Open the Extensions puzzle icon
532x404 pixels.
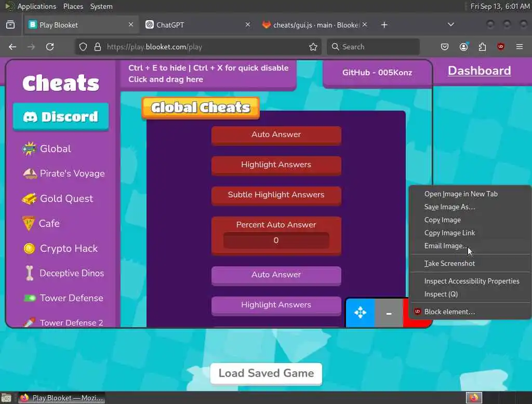(x=482, y=47)
